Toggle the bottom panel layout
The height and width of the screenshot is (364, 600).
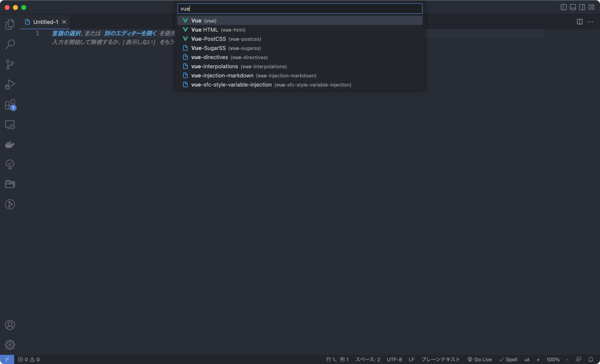(572, 7)
